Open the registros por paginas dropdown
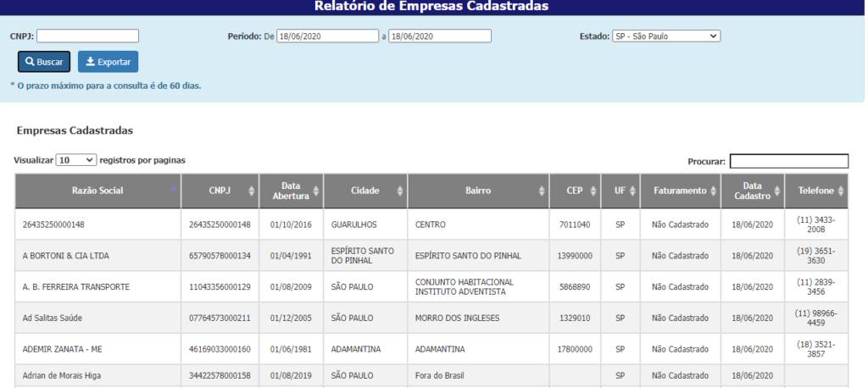The height and width of the screenshot is (388, 868). tap(76, 160)
